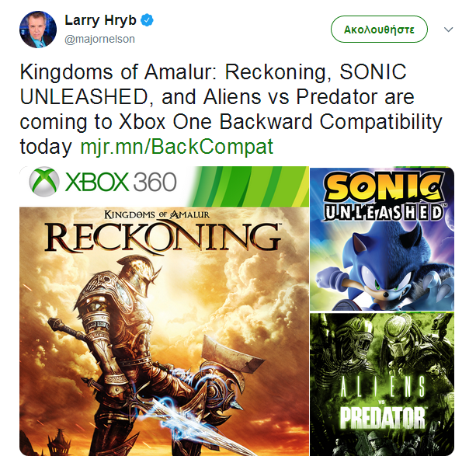This screenshot has height=463, width=476.
Task: Click the ALIENS word on the cover
Action: tap(381, 388)
